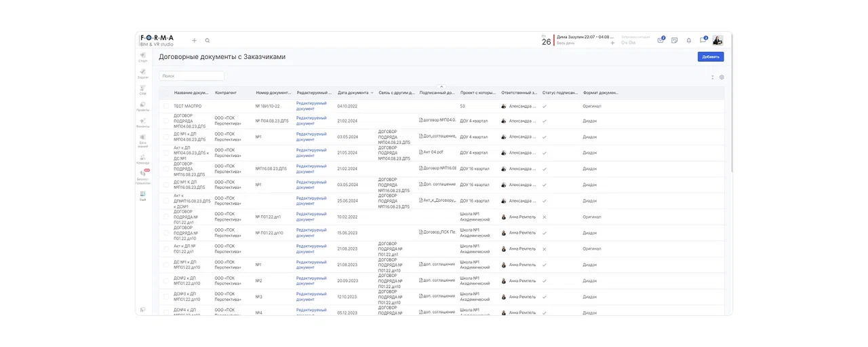Viewport: 868px width, 347px height.
Task: Switch to the Команда sidebar item
Action: pos(143,159)
